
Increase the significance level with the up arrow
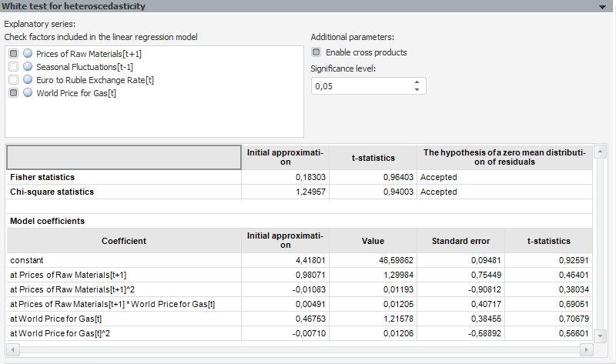pyautogui.click(x=417, y=82)
